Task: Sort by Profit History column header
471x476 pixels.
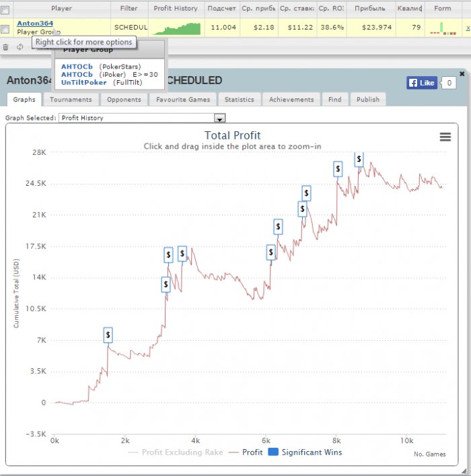Action: [176, 9]
